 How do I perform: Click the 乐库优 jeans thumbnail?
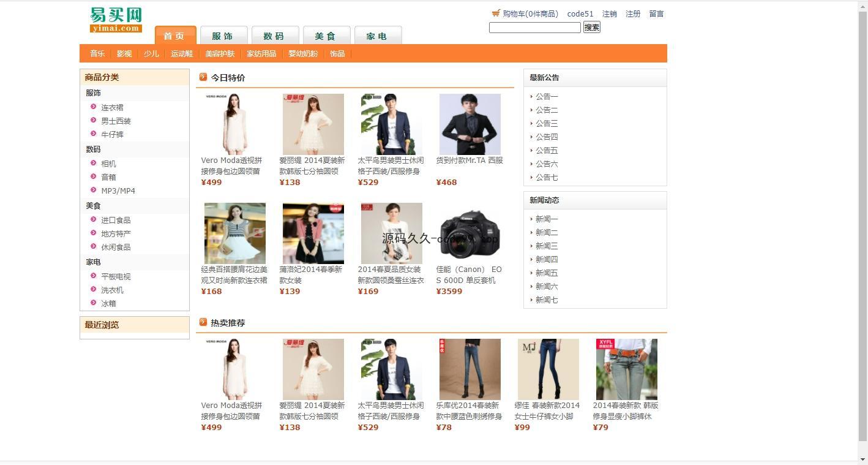(x=470, y=369)
